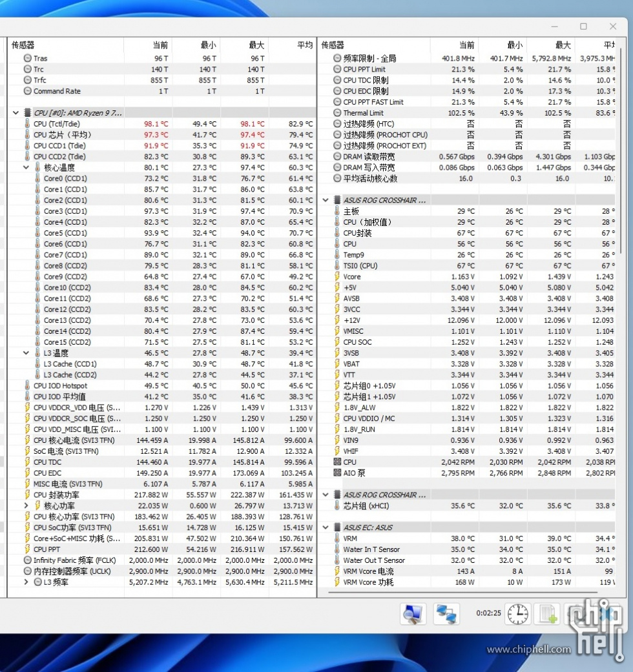Click the circle icon beside Tras
This screenshot has width=633, height=672.
pos(27,58)
